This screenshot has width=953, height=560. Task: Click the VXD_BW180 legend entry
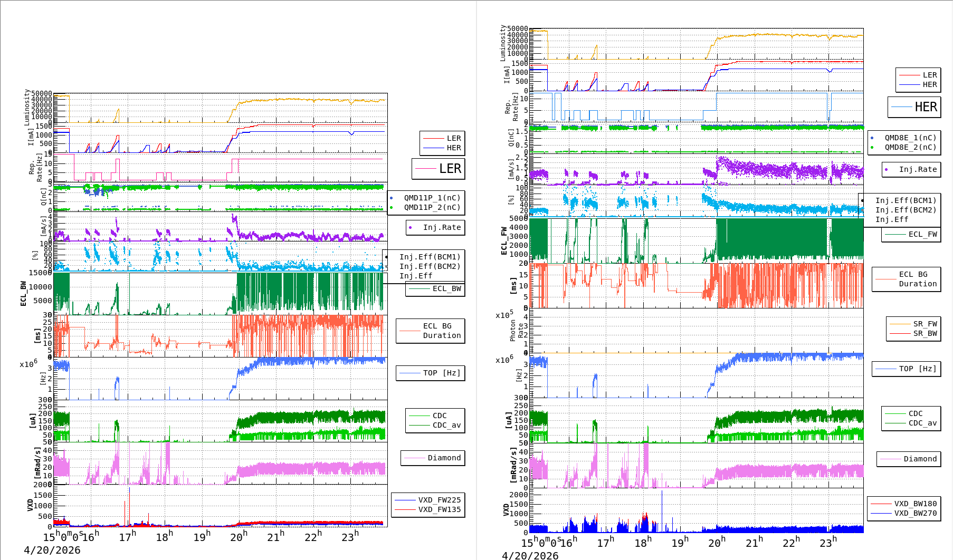pyautogui.click(x=915, y=504)
